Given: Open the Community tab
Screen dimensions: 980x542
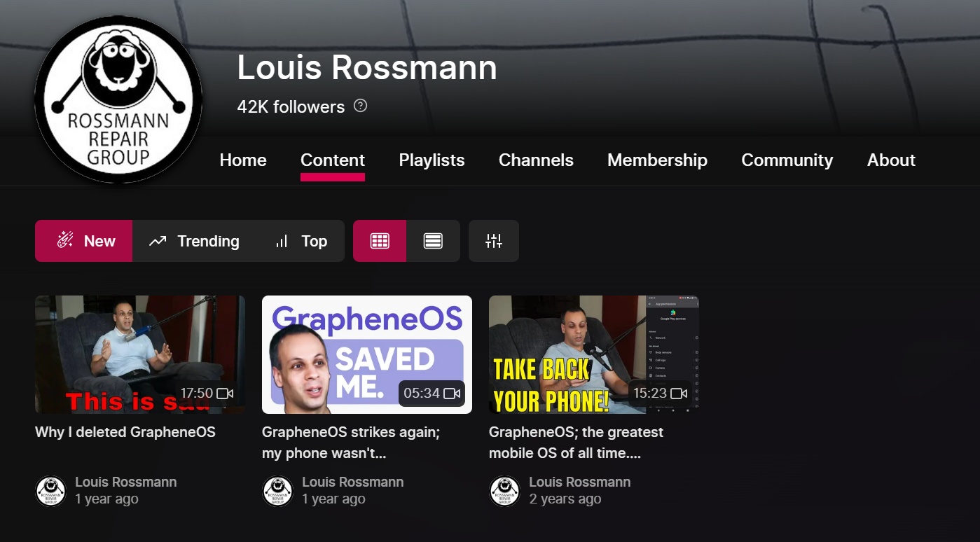Looking at the screenshot, I should tap(787, 160).
